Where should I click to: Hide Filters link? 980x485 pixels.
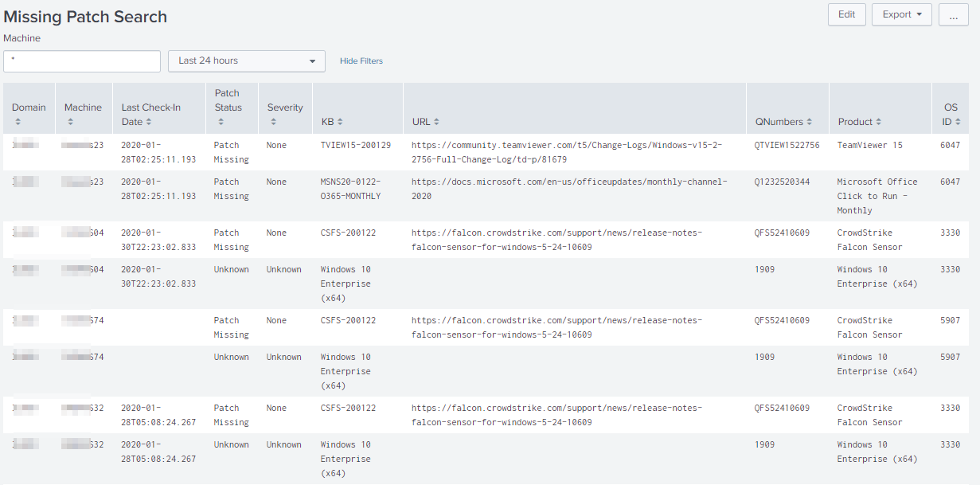[x=361, y=61]
